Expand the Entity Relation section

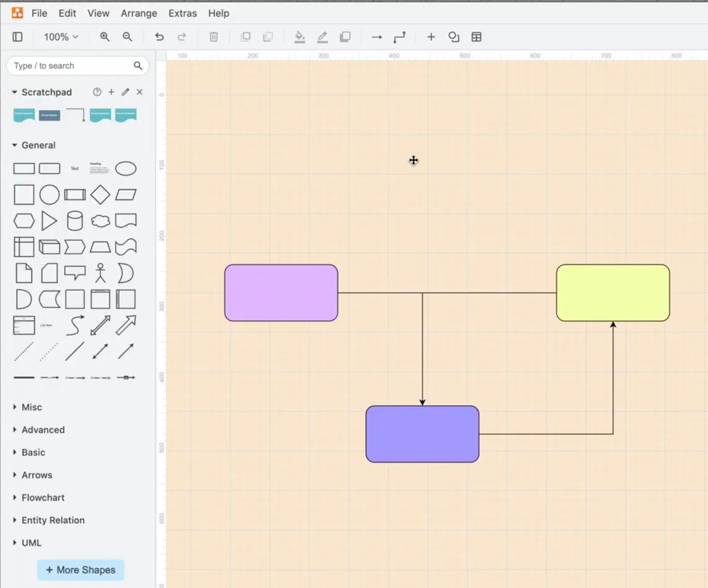pos(53,520)
